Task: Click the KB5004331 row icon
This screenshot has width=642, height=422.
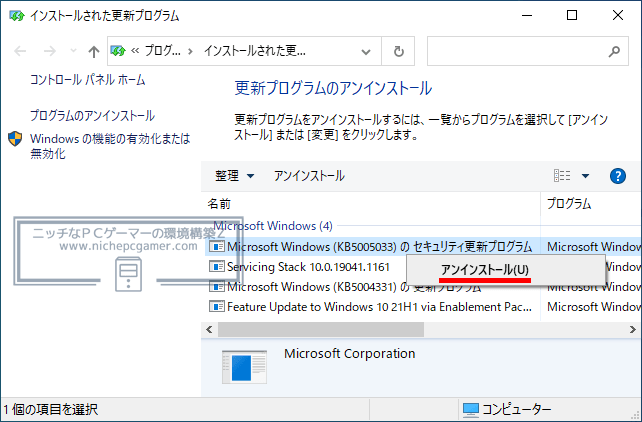Action: [x=217, y=287]
